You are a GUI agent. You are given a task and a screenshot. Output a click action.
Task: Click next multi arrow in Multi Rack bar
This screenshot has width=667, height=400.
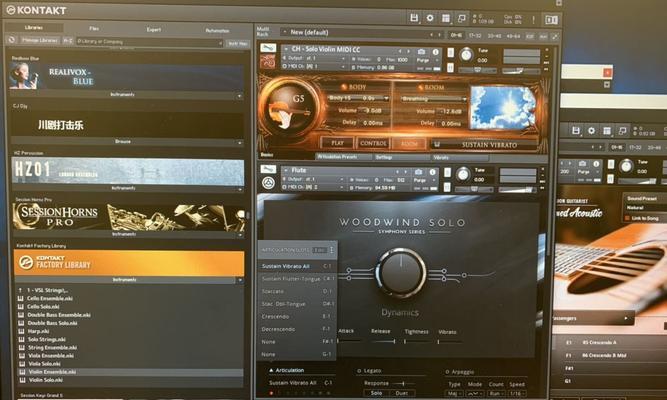pos(439,35)
